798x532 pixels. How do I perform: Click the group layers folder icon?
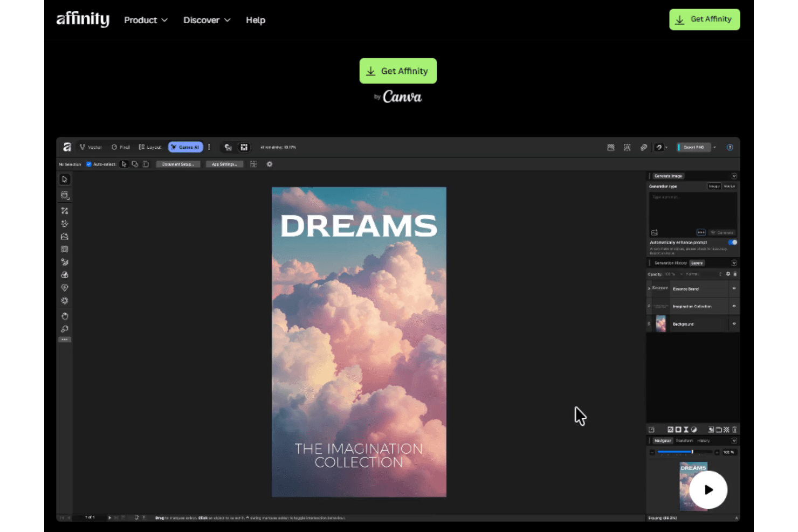(719, 430)
